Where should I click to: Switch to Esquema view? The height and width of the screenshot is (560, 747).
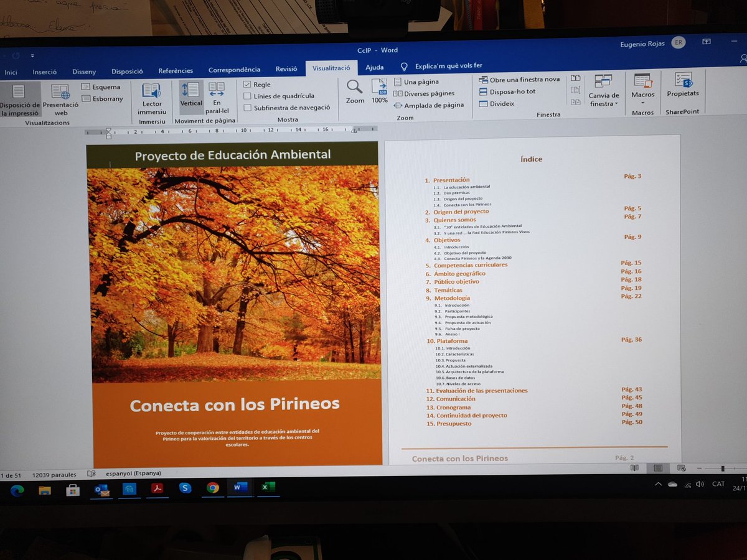click(101, 87)
